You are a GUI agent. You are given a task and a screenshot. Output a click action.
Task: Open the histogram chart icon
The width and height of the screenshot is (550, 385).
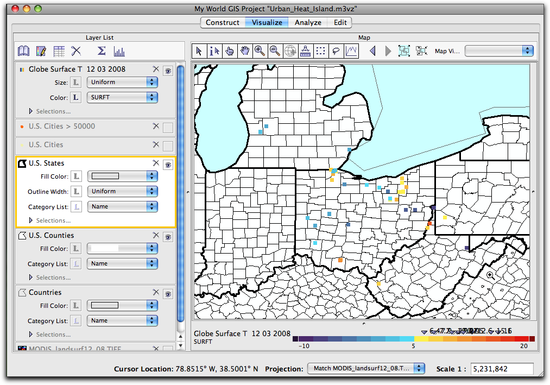(119, 52)
